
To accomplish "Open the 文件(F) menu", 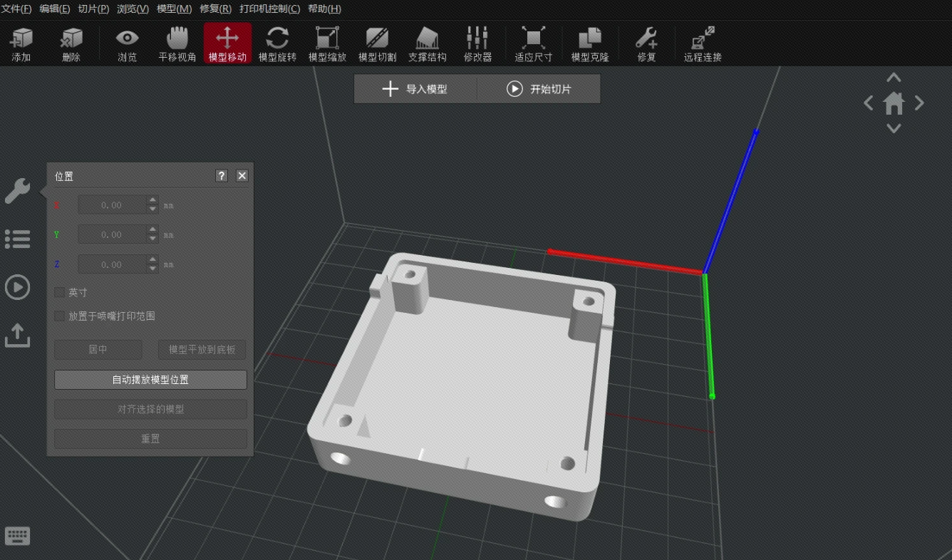I will click(x=16, y=9).
